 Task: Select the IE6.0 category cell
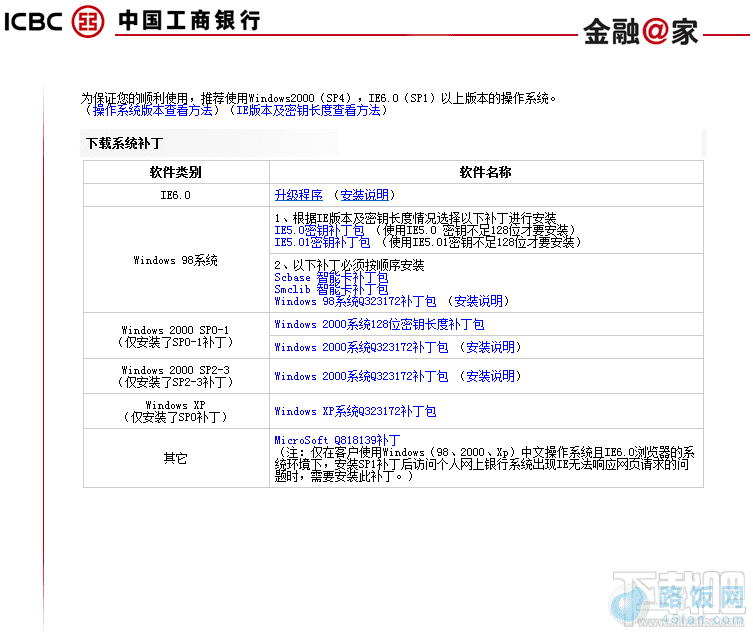pos(176,195)
